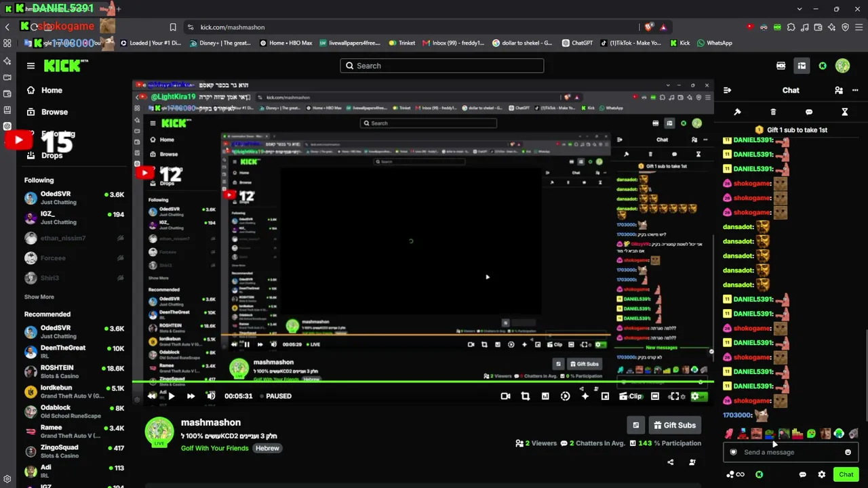Image resolution: width=868 pixels, height=488 pixels.
Task: Open Odablock recommended channel
Action: pyautogui.click(x=75, y=411)
